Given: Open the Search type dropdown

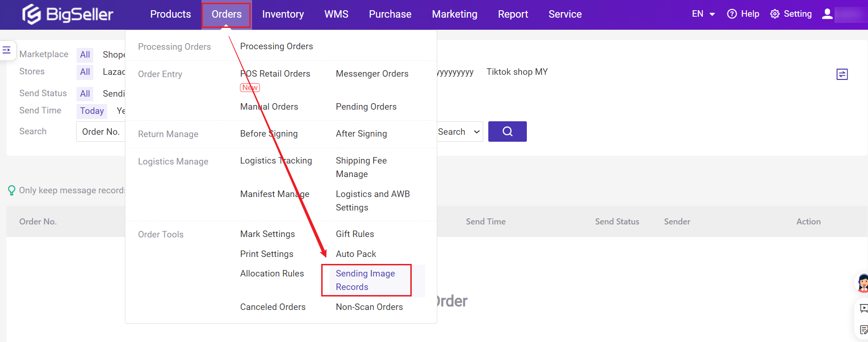Looking at the screenshot, I should point(459,132).
